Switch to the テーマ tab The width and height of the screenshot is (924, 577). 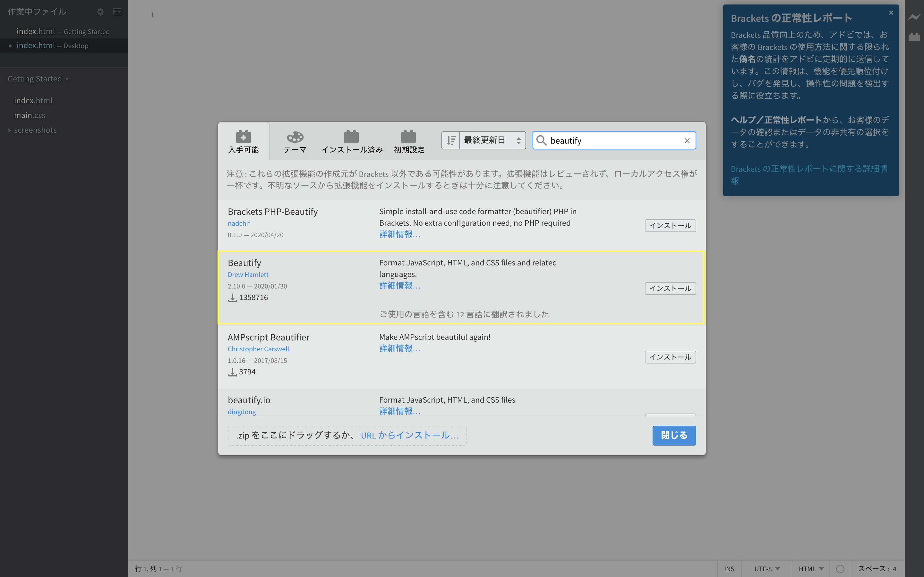[x=295, y=141]
